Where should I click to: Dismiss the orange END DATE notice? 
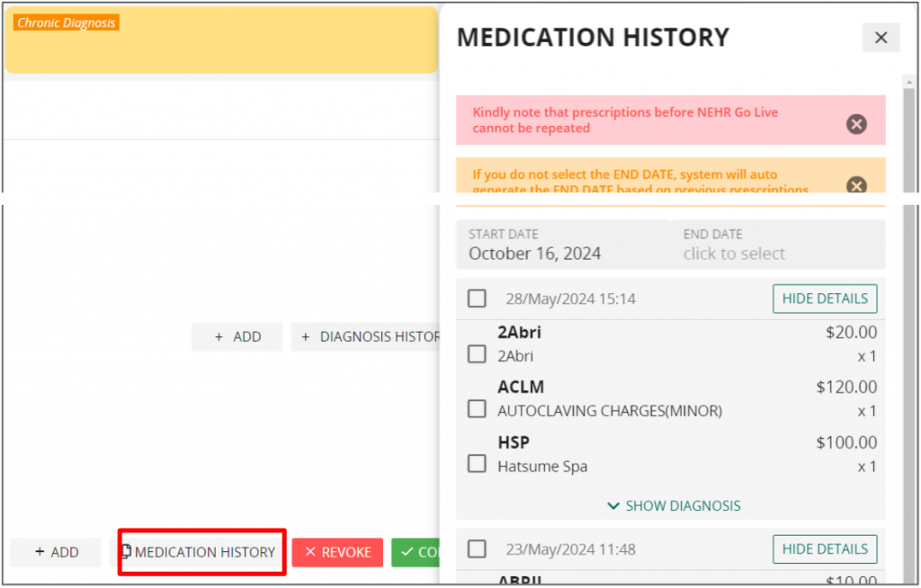(x=856, y=185)
